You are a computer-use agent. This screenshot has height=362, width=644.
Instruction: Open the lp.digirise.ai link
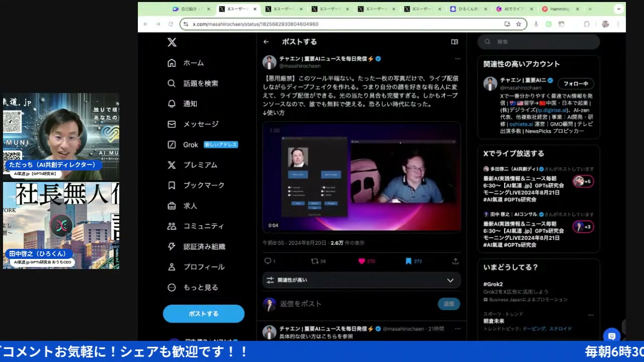[x=551, y=110]
